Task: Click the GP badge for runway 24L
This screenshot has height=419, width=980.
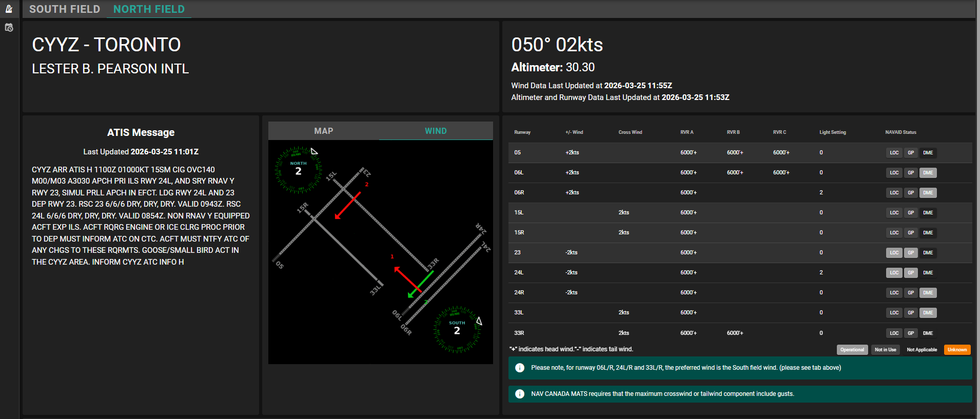Action: 911,273
